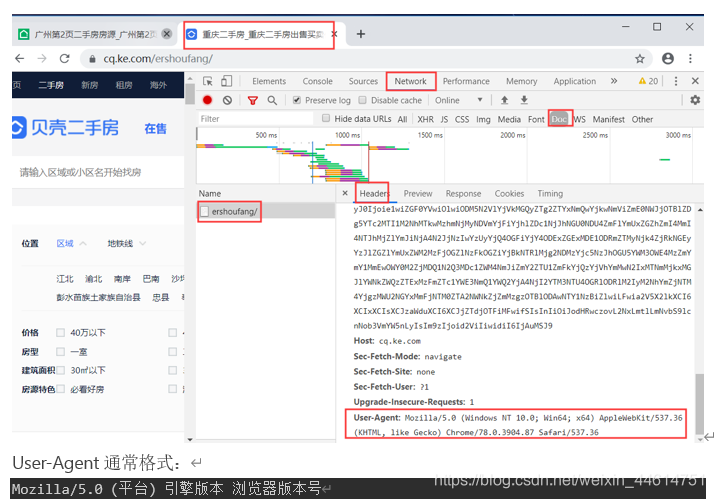This screenshot has width=714, height=499.
Task: Click the headers pane vertical scrollbar thumb
Action: click(699, 403)
